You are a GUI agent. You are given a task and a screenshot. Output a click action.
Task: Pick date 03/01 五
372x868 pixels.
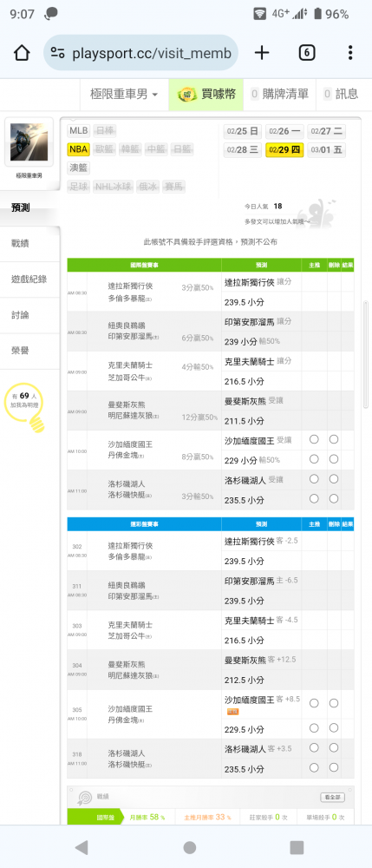pos(326,150)
